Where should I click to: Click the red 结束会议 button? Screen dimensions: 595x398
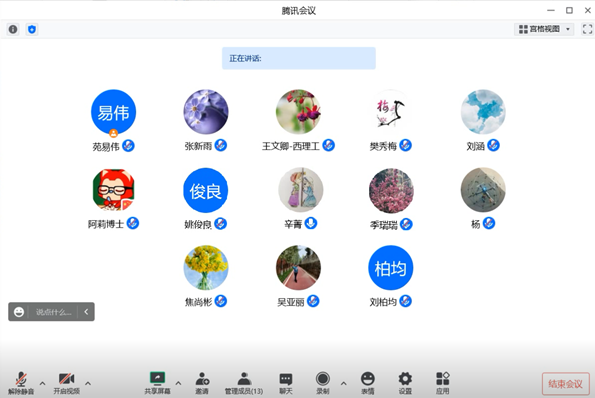click(565, 384)
